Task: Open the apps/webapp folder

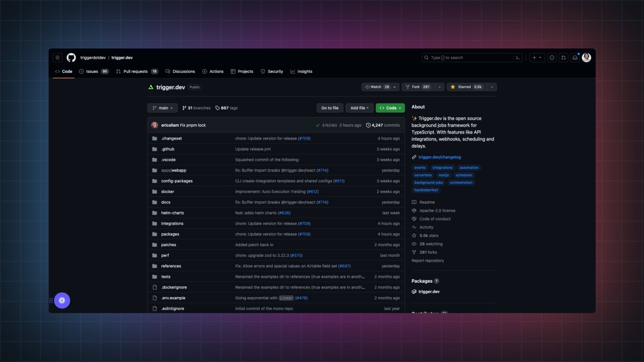Action: (173, 170)
